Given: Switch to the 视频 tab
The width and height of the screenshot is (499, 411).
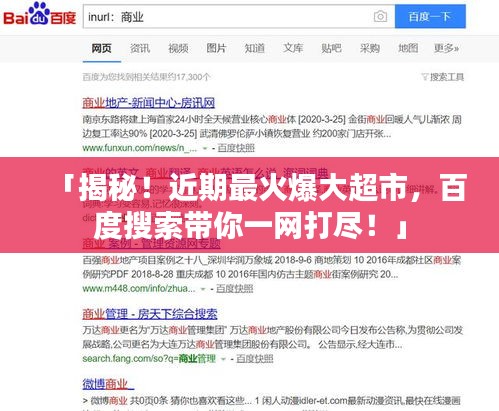Looking at the screenshot, I should 178,49.
